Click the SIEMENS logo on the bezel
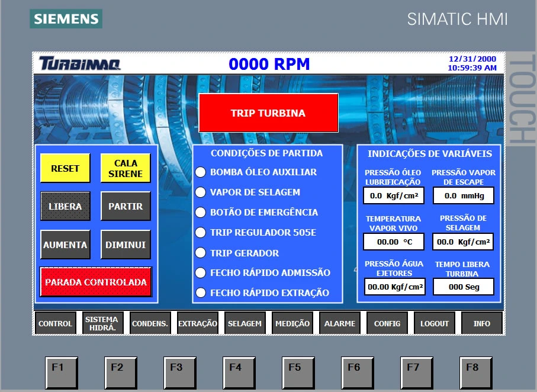This screenshot has width=537, height=392. click(66, 18)
